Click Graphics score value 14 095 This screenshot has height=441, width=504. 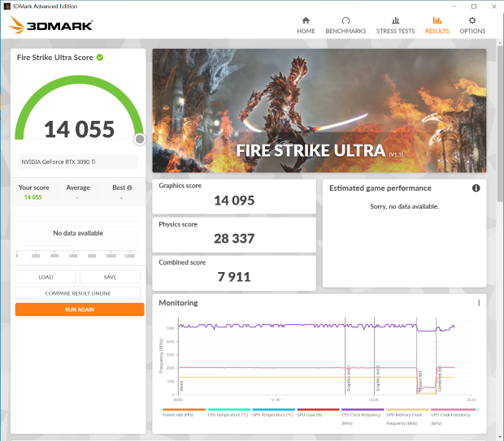coord(234,201)
